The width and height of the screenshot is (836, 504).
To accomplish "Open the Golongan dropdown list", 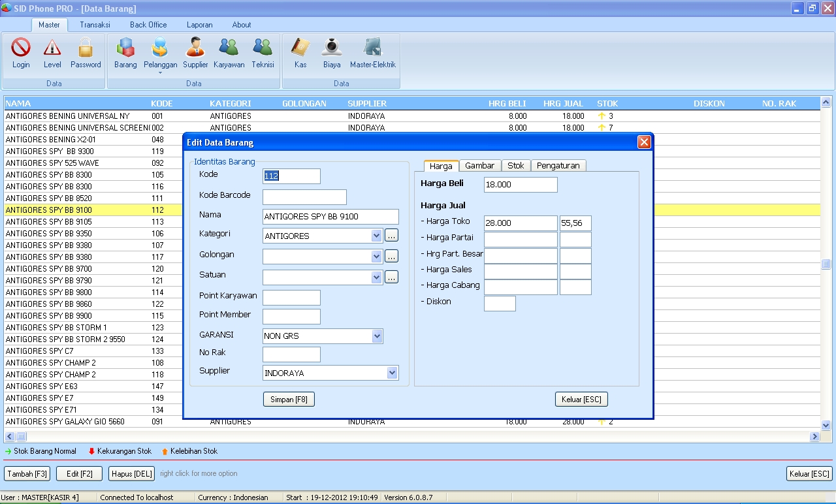I will pos(377,256).
